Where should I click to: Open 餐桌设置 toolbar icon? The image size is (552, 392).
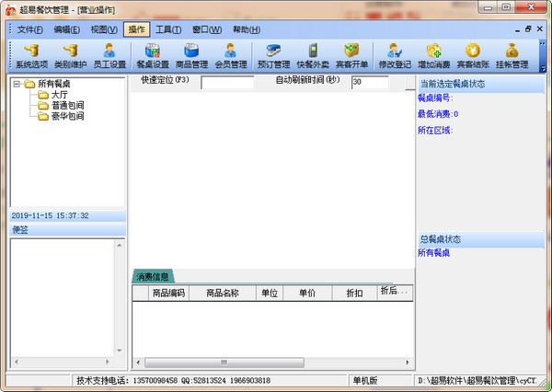pyautogui.click(x=153, y=56)
